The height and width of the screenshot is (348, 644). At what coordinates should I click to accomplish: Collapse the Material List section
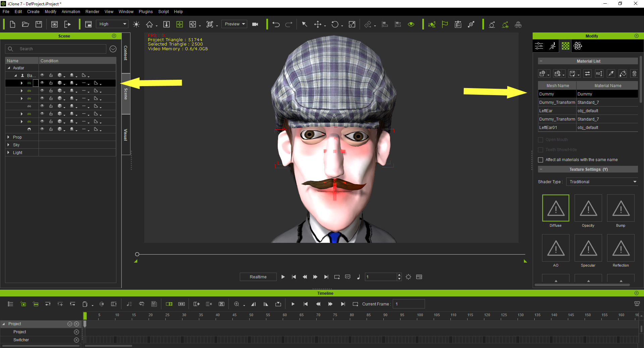click(x=541, y=61)
